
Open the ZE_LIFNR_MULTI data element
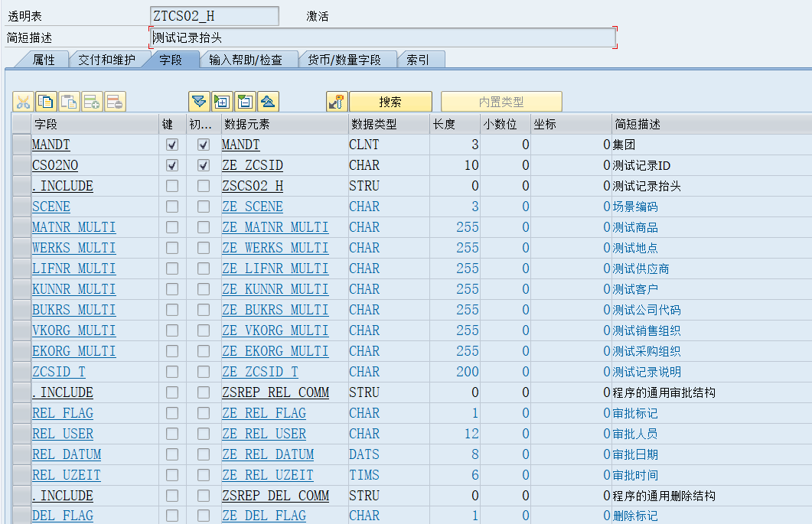pyautogui.click(x=275, y=269)
